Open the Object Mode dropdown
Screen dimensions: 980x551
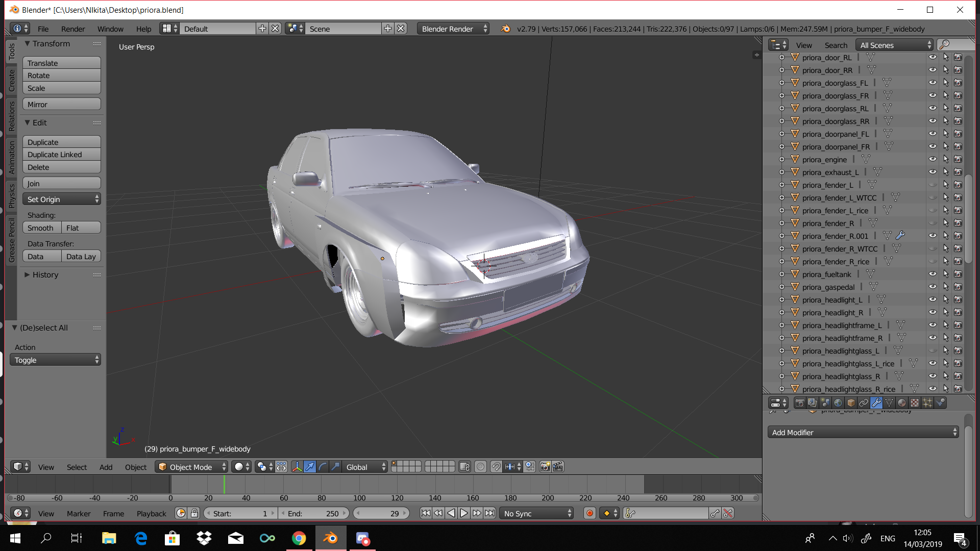click(191, 467)
